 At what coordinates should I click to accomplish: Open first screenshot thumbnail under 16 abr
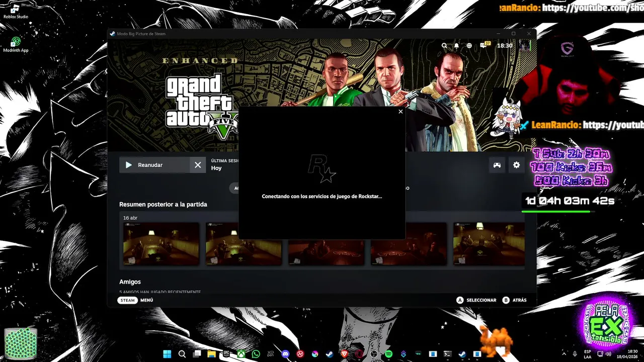pos(161,244)
